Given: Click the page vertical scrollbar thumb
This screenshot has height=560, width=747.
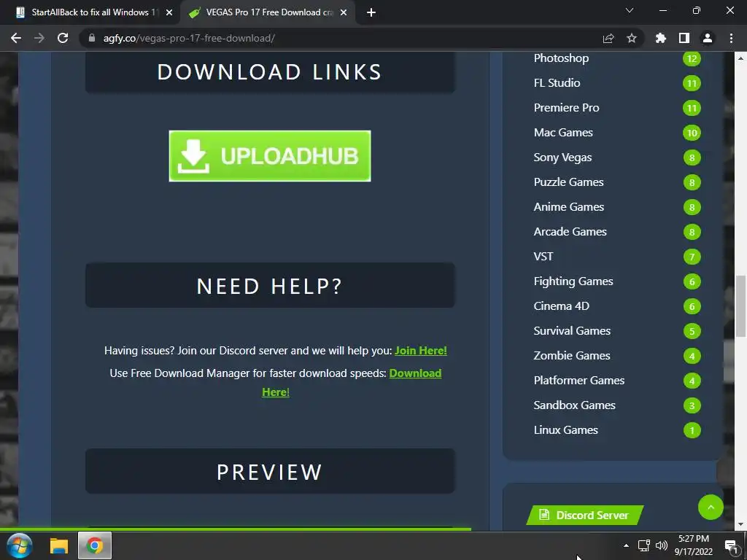Looking at the screenshot, I should (x=741, y=306).
